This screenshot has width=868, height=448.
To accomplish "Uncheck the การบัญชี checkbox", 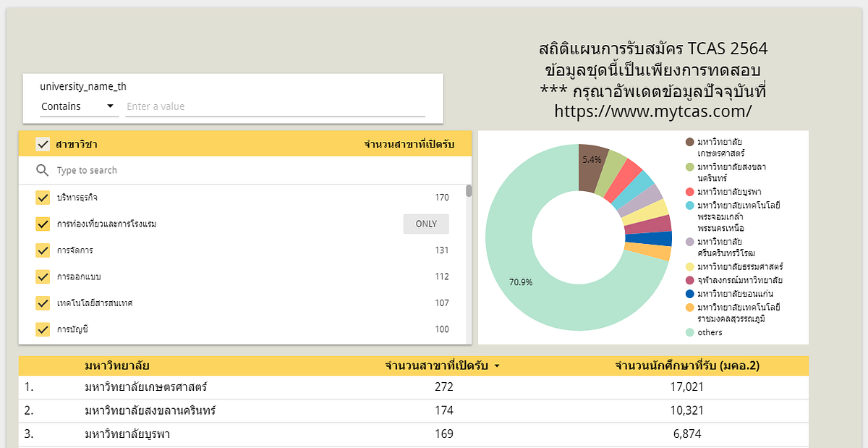I will (x=43, y=329).
